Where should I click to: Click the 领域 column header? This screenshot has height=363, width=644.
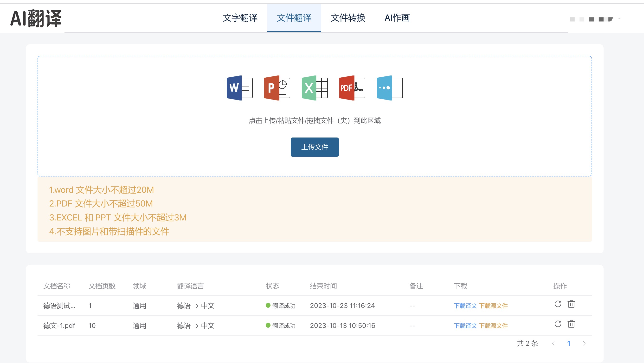pyautogui.click(x=140, y=286)
